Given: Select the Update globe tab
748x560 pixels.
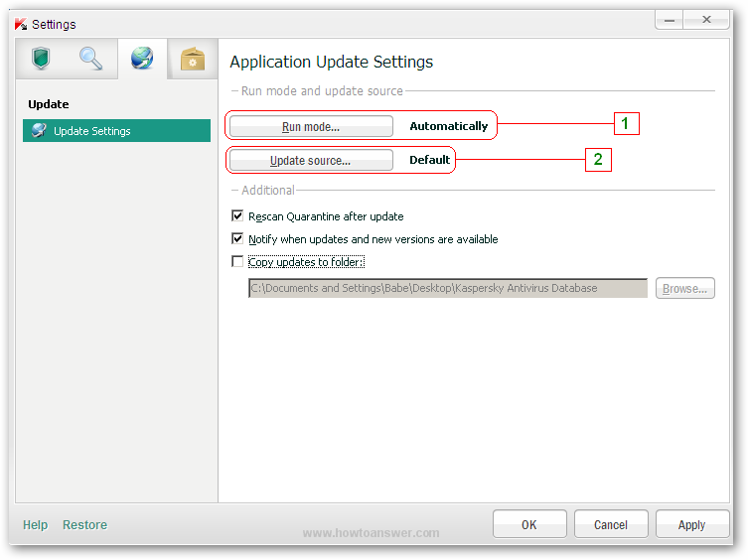Looking at the screenshot, I should 142,59.
